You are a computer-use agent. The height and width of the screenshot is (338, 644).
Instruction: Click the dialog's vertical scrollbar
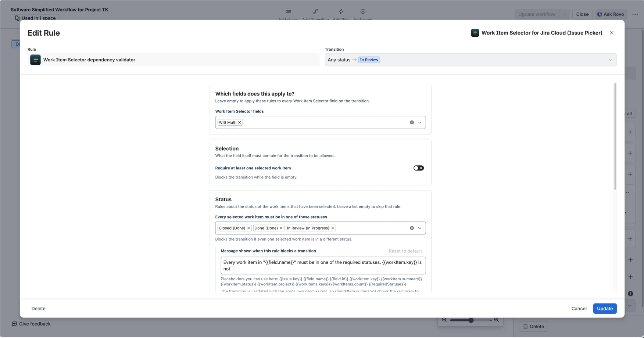pos(615,136)
